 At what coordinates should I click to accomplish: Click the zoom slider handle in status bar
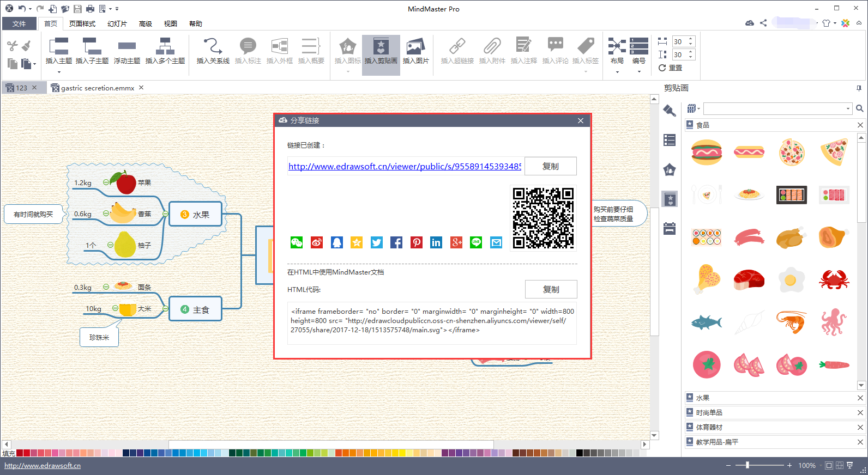(748, 465)
